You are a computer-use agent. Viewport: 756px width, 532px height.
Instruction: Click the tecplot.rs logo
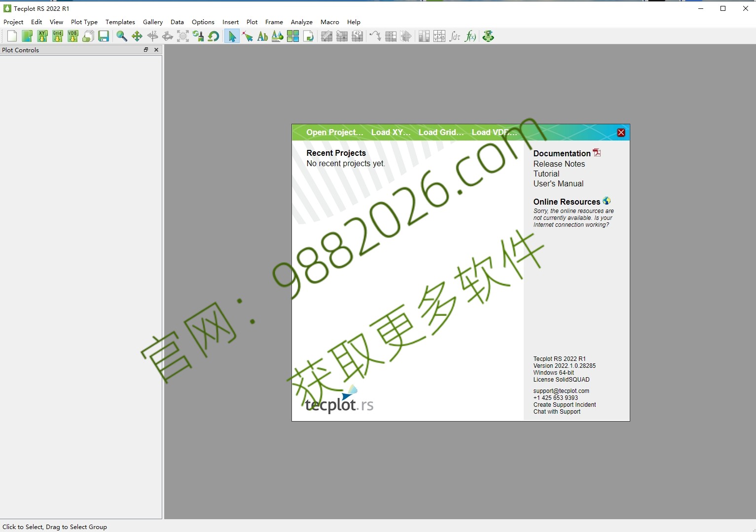(339, 400)
